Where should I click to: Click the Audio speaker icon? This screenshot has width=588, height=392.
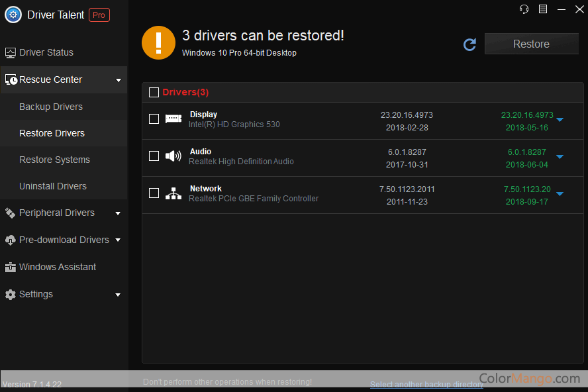173,156
